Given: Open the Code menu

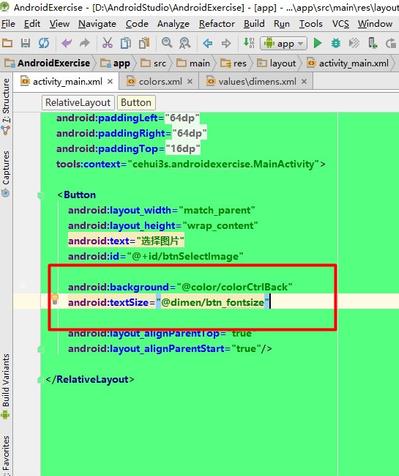Looking at the screenshot, I should click(x=137, y=24).
